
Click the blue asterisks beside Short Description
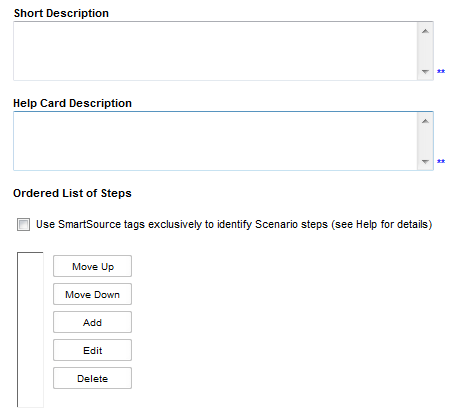[x=441, y=71]
